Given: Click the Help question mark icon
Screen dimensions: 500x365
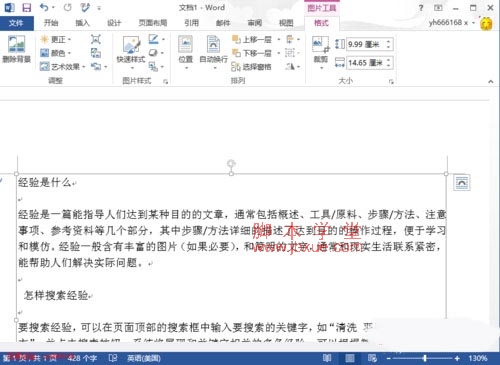Looking at the screenshot, I should (421, 8).
